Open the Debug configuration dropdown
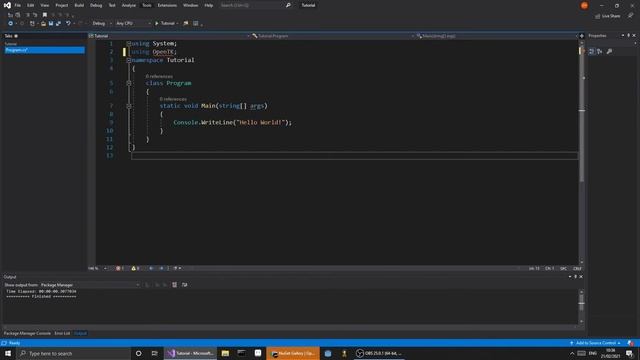Viewport: 640px width, 360px height. coord(102,23)
